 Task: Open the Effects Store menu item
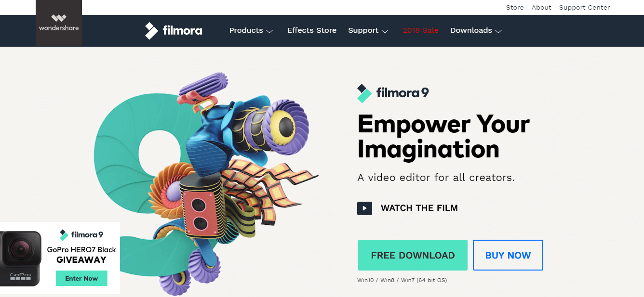pyautogui.click(x=312, y=30)
